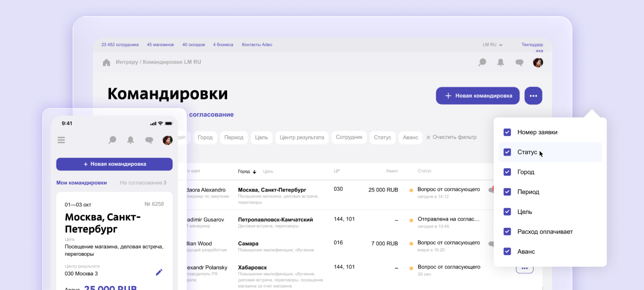Screen dimensions: 644x290
Task: Click the row actions three-dots in Хабаровск row
Action: [524, 269]
